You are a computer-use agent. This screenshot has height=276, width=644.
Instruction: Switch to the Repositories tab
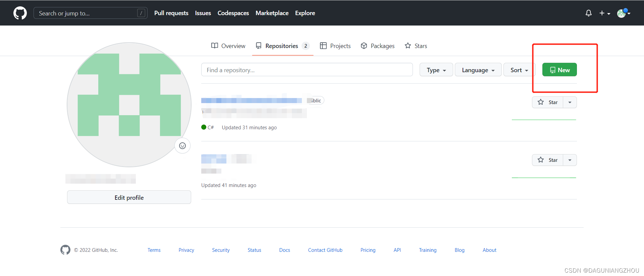point(282,46)
